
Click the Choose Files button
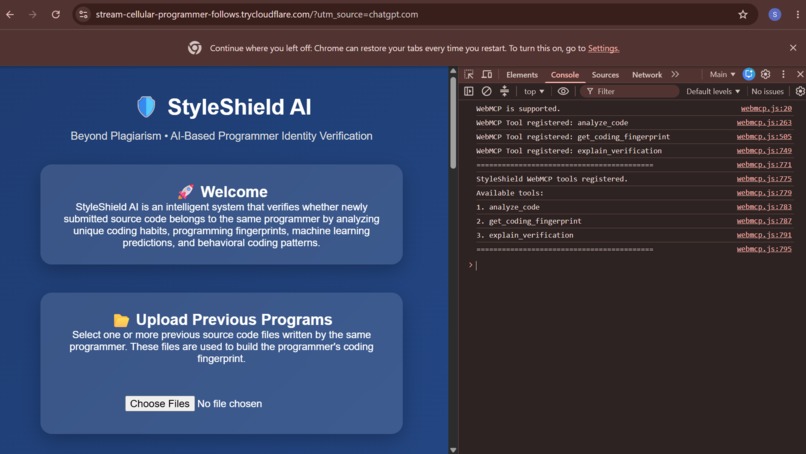[159, 404]
